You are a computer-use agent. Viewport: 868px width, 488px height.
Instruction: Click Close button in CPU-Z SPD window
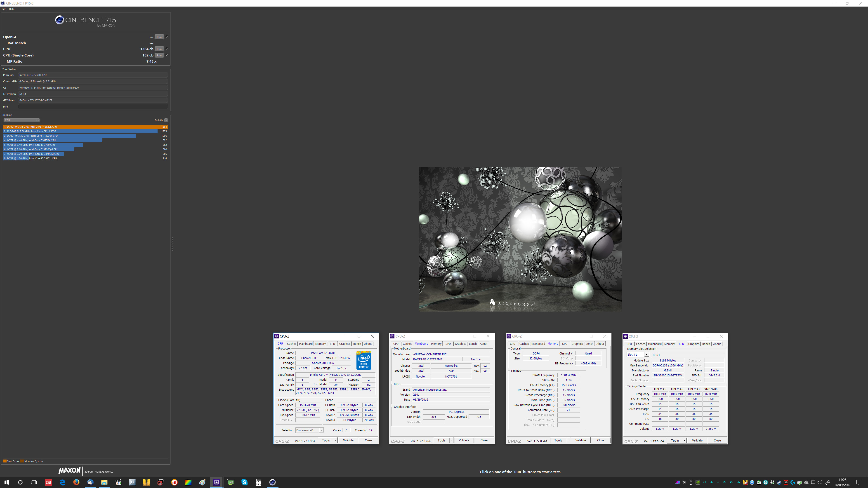point(717,441)
